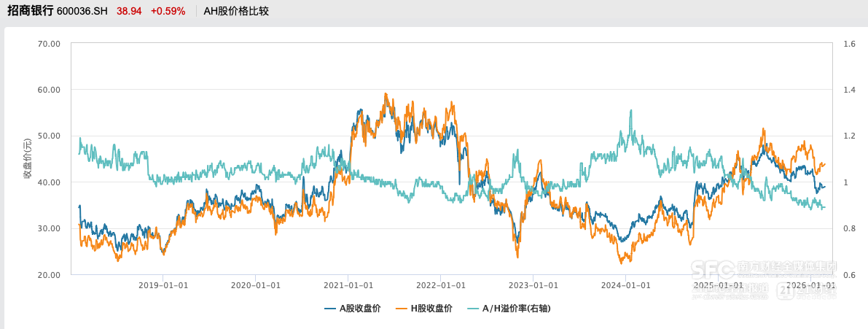Click the 收盘价(元) y-axis title
This screenshot has height=329, width=868.
[28, 158]
